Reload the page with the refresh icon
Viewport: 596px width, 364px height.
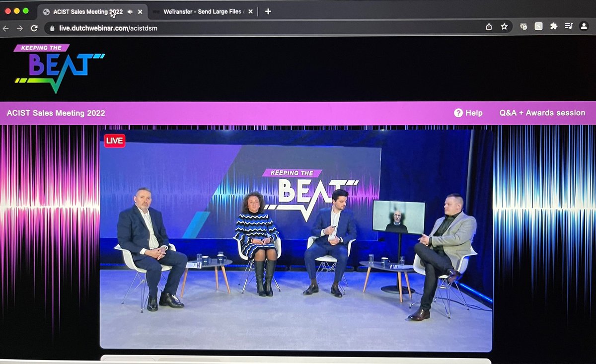click(x=33, y=29)
